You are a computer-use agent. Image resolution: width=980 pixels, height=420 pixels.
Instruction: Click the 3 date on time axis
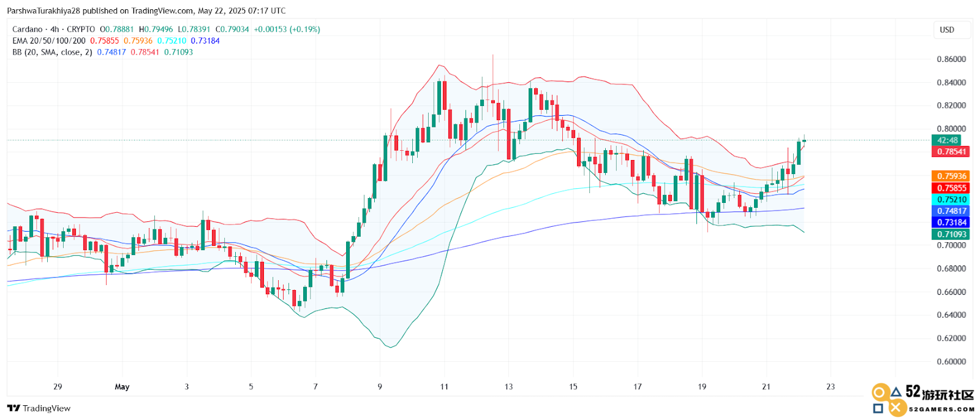pos(187,387)
